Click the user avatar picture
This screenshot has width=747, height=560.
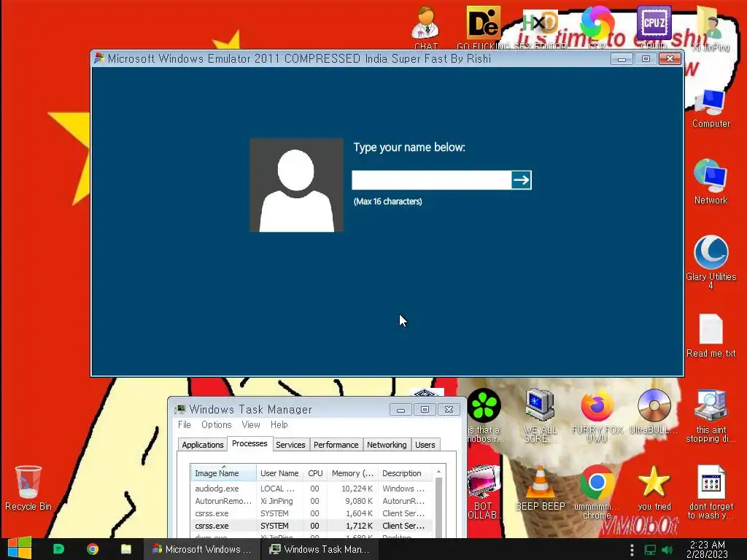tap(296, 185)
